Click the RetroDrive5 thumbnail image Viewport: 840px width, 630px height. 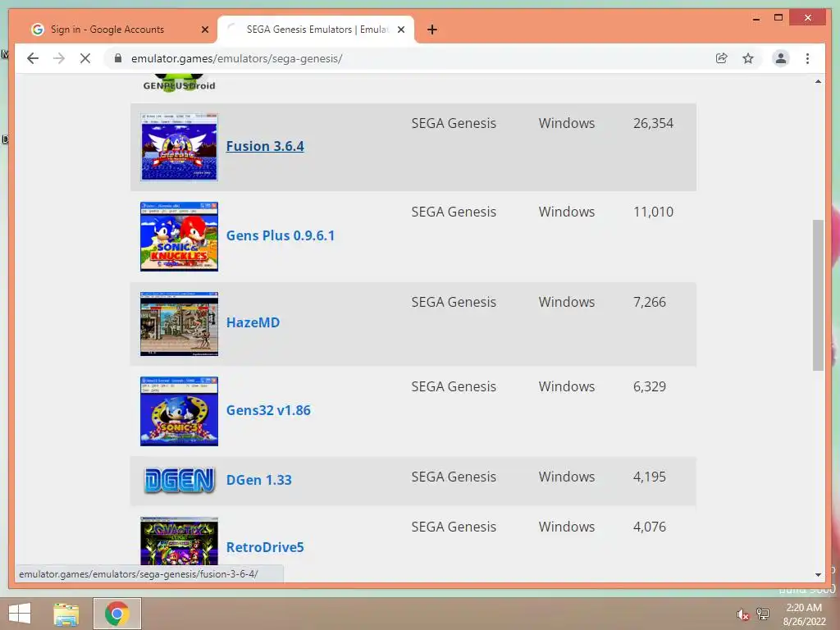(x=179, y=541)
